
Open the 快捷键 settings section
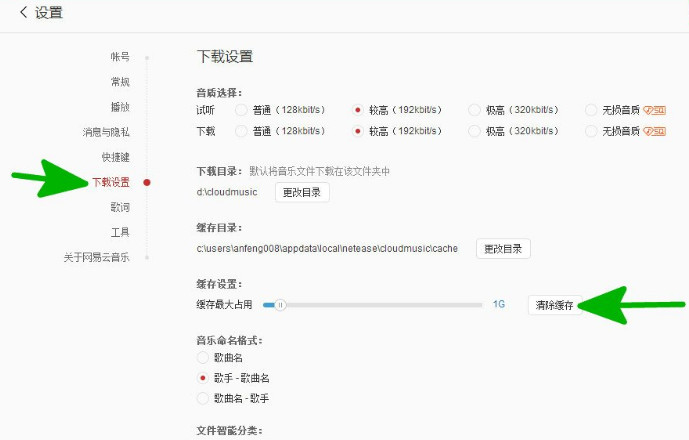point(116,157)
